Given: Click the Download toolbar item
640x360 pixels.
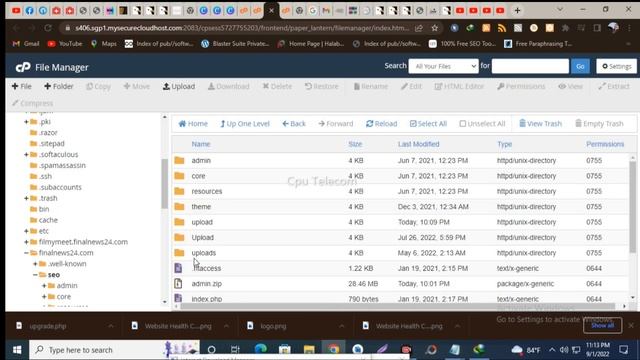Looking at the screenshot, I should 229,86.
